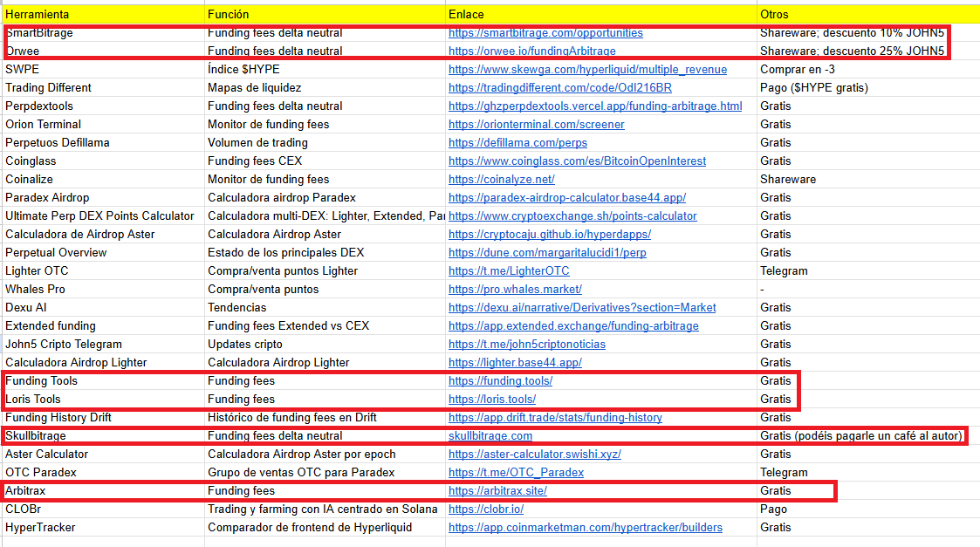Image resolution: width=980 pixels, height=547 pixels.
Task: Open the coinalyze.net link
Action: point(501,180)
